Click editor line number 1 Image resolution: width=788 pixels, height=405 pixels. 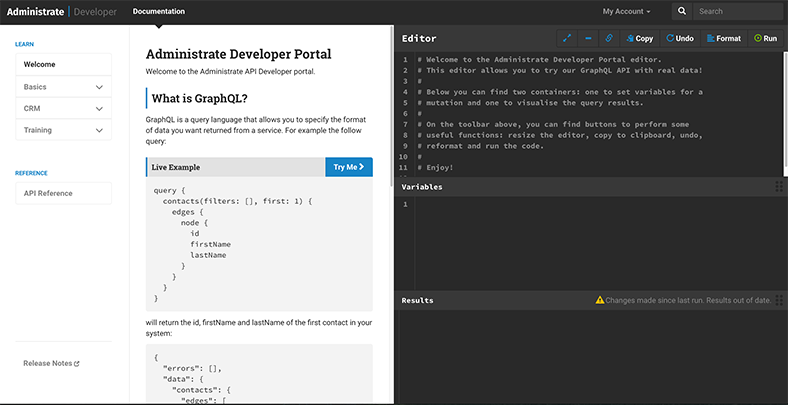(405, 59)
